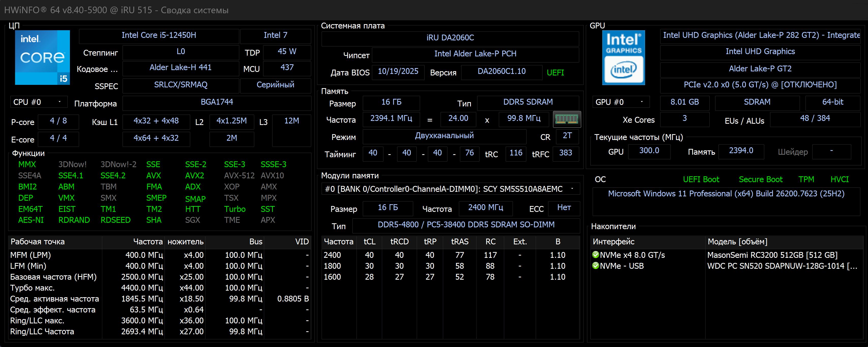868x347 pixels.
Task: Click the UEFI Boot indicator label
Action: point(701,179)
